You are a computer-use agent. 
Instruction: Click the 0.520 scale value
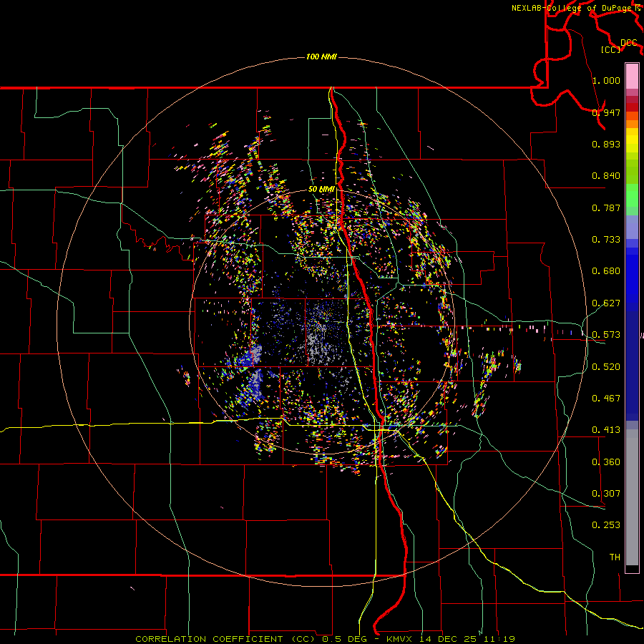tap(606, 367)
